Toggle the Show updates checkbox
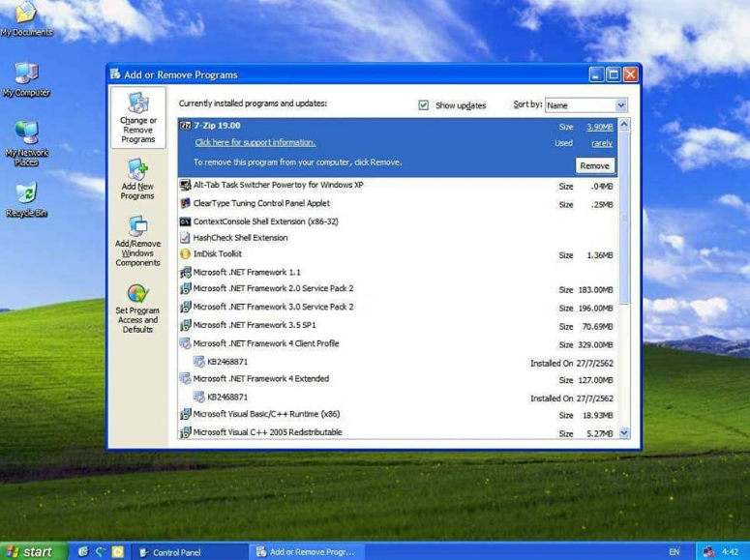 coord(423,104)
